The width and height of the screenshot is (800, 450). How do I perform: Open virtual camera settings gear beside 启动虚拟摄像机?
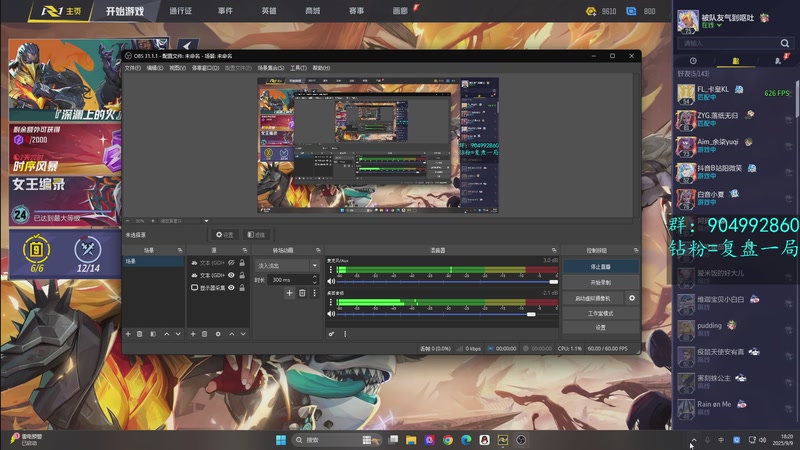pyautogui.click(x=632, y=298)
